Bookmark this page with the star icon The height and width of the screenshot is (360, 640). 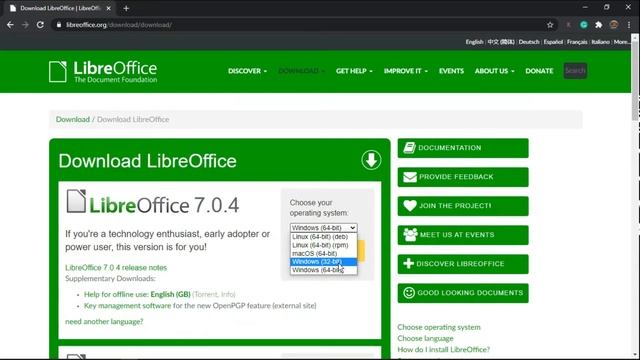tap(550, 25)
